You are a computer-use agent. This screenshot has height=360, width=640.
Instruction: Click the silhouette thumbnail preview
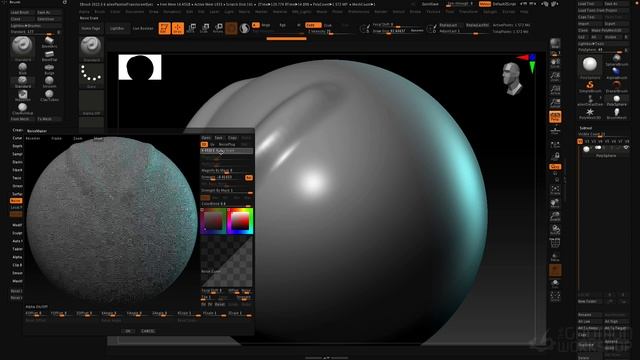tap(140, 67)
